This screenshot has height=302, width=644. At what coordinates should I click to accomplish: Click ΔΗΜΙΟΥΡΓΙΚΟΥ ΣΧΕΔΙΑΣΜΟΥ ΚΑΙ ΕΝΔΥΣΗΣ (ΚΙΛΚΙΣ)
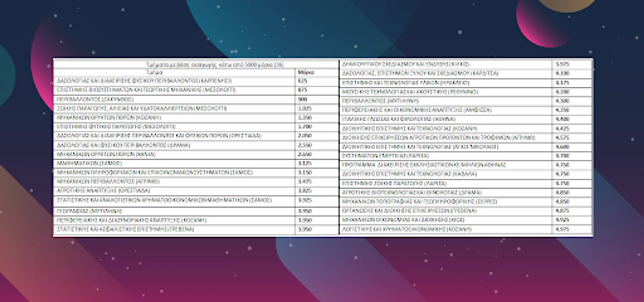pos(406,64)
